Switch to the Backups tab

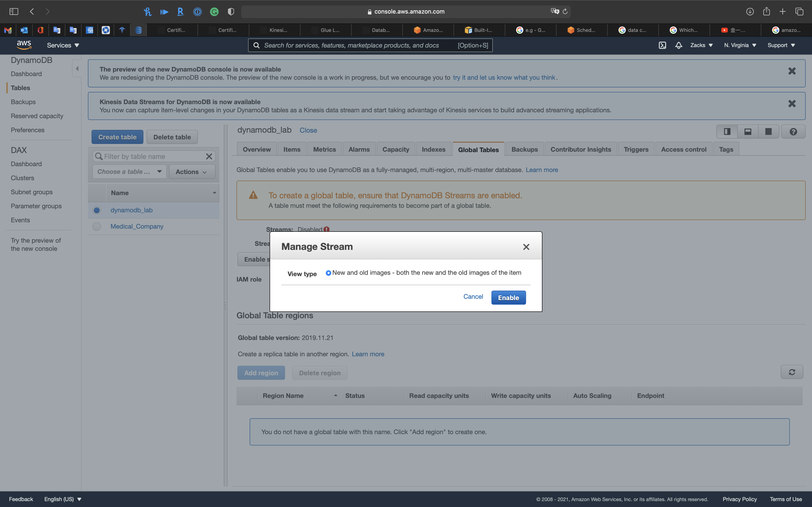524,150
